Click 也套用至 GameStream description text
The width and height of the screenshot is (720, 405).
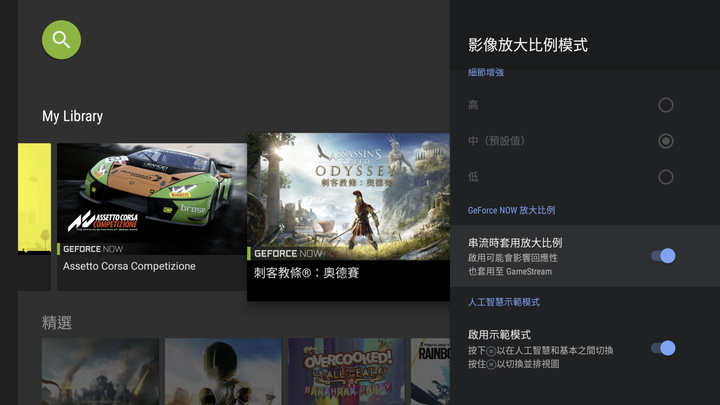click(510, 271)
